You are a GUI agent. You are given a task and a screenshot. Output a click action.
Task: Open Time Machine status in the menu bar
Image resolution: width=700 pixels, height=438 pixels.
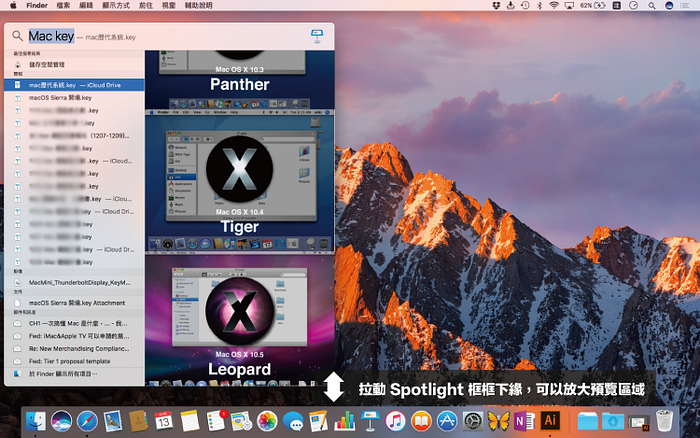pos(525,5)
